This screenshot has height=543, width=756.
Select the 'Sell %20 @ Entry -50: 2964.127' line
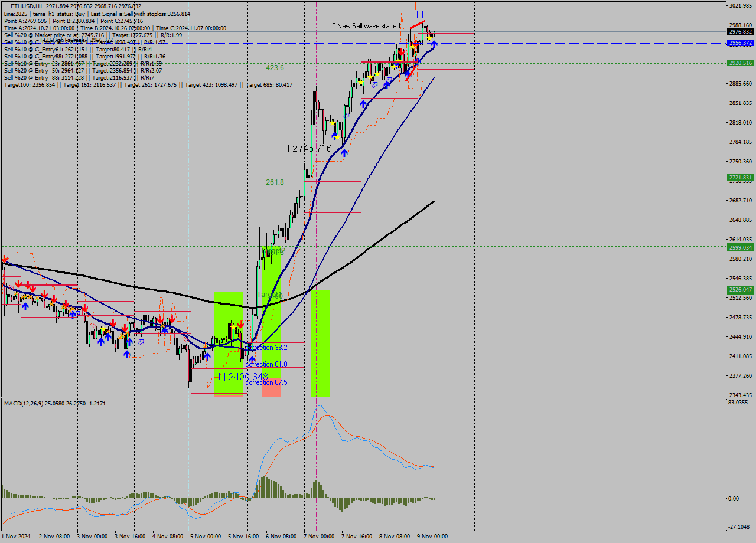tap(83, 70)
